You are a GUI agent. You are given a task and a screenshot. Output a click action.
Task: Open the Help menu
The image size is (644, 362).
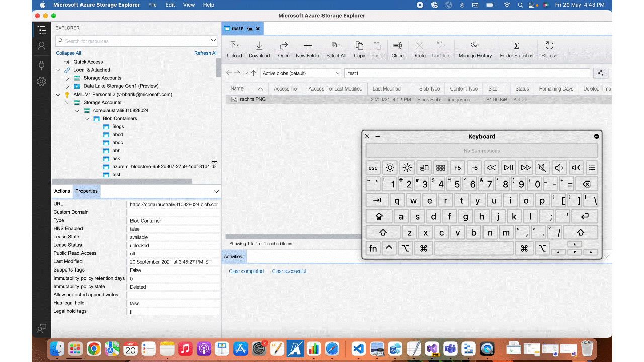click(x=209, y=5)
